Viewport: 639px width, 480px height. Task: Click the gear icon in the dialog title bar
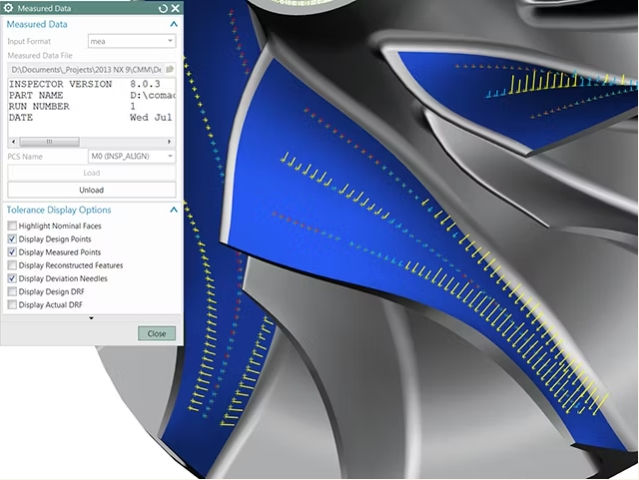coord(9,8)
